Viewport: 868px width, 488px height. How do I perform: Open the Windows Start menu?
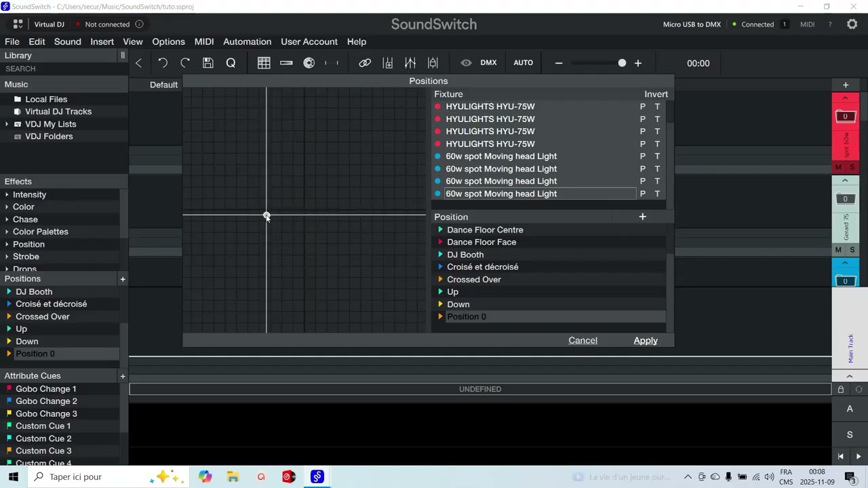(13, 476)
